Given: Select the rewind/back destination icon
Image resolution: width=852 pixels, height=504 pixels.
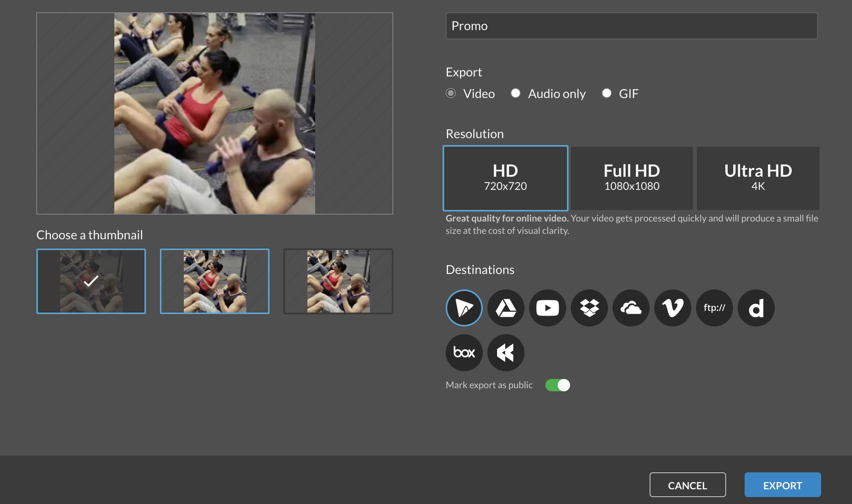Looking at the screenshot, I should (505, 352).
